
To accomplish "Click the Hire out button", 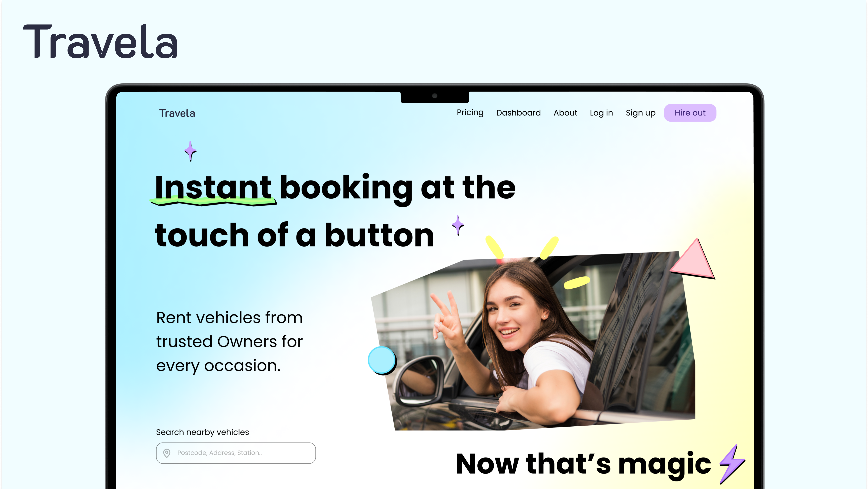I will (x=690, y=113).
